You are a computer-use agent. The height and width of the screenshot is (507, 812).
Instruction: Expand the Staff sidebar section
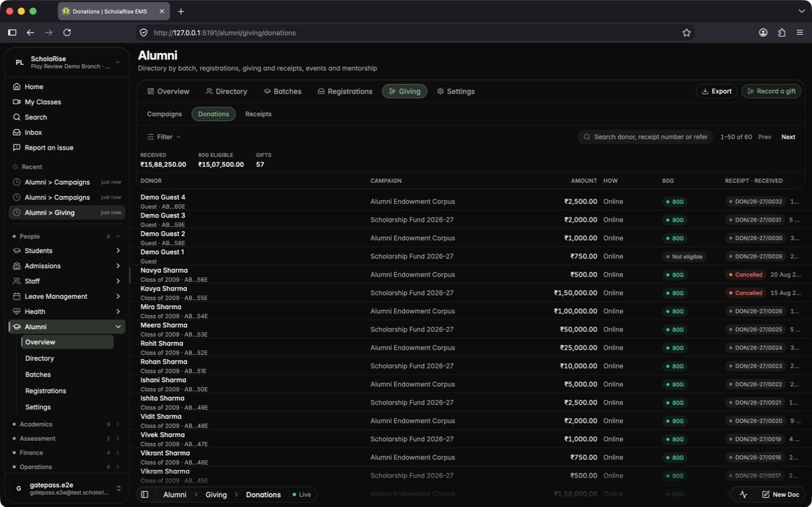pos(66,281)
